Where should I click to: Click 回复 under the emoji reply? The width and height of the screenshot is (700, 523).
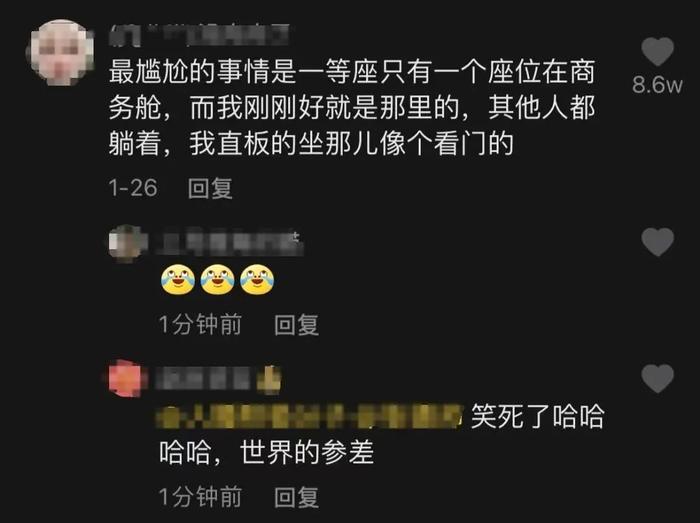coord(296,324)
